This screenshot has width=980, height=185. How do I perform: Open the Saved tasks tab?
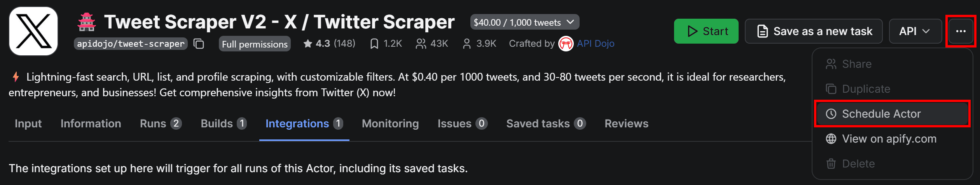point(545,124)
